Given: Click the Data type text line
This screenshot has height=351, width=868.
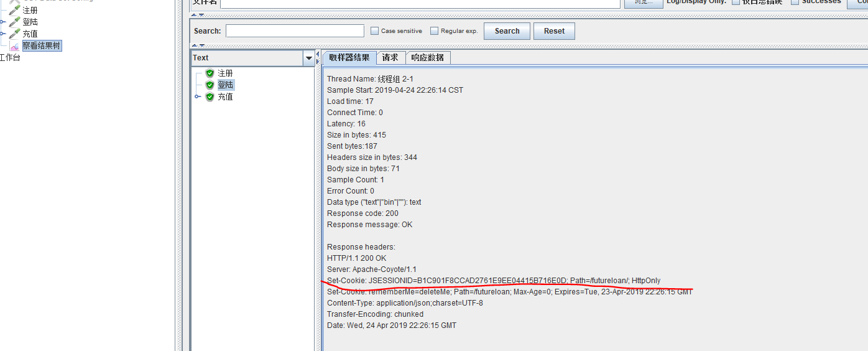Looking at the screenshot, I should (374, 202).
